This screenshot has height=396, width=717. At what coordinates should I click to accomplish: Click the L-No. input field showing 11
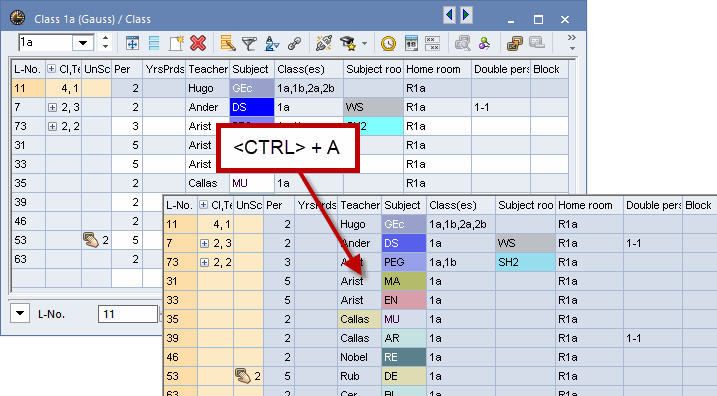pos(128,314)
